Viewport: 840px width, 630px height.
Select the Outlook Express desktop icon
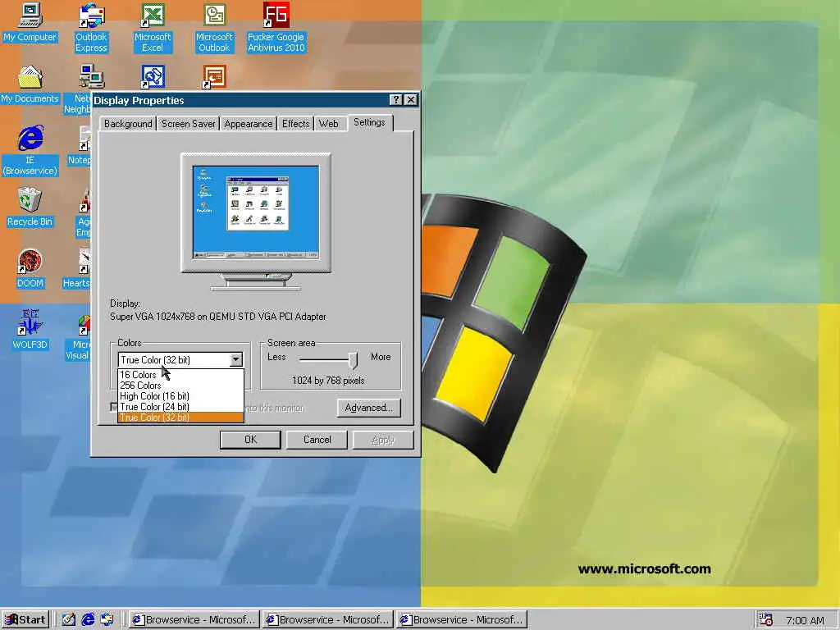[91, 27]
